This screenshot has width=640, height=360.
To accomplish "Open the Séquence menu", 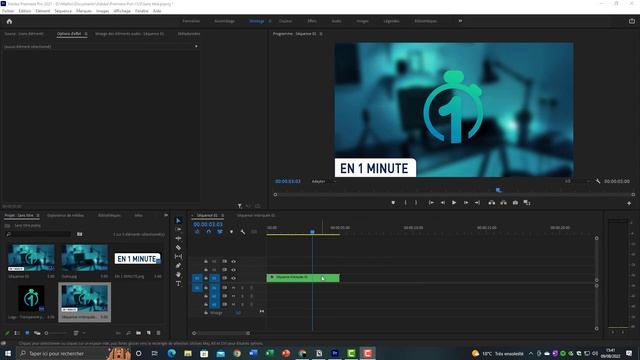I will pyautogui.click(x=63, y=11).
